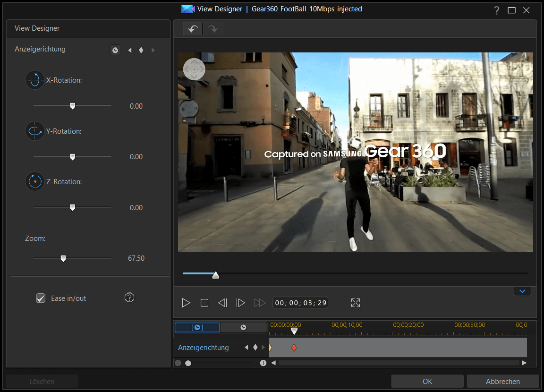The image size is (544, 392).
Task: Click the Y-Rotation value 0.00
Action: point(136,157)
